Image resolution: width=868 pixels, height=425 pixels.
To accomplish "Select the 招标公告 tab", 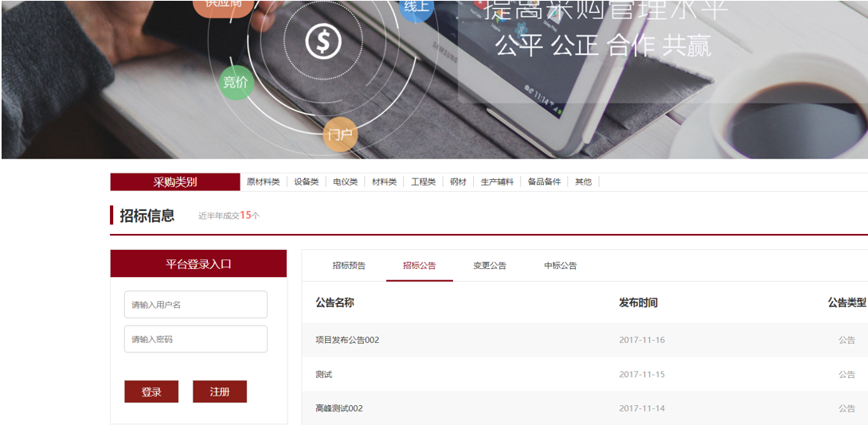I will 420,266.
